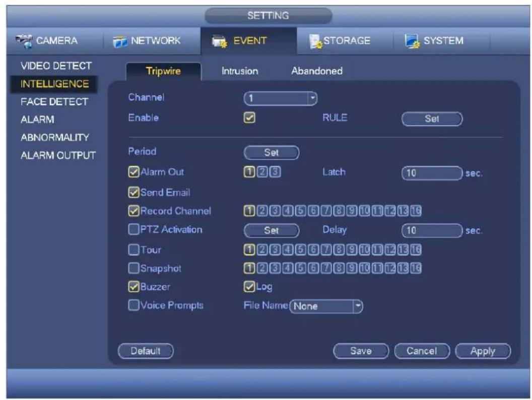The image size is (532, 400).
Task: Toggle the Enable checkbox
Action: tap(249, 118)
